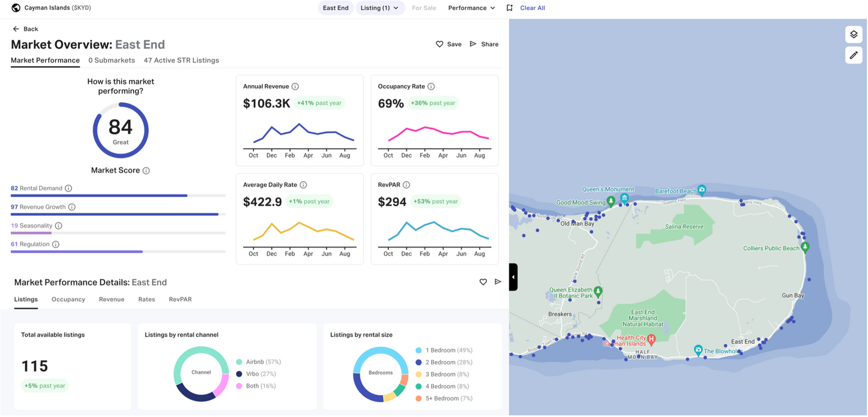Click the heart icon in Market Performance Details
This screenshot has width=868, height=417.
tap(483, 282)
